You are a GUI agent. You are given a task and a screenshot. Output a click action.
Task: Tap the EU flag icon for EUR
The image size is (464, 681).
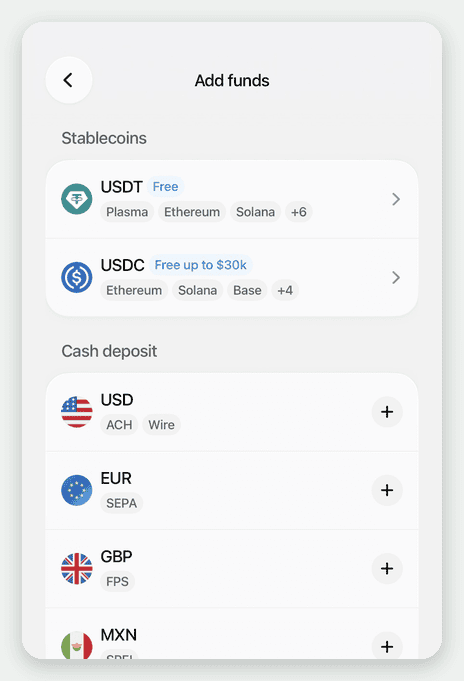click(x=76, y=490)
